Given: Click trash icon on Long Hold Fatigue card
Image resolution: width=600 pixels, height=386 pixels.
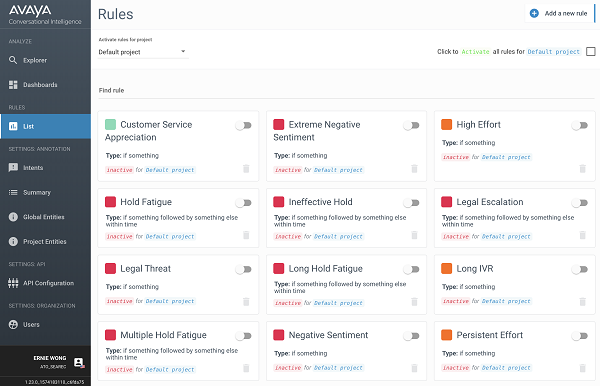Looking at the screenshot, I should pyautogui.click(x=414, y=302).
